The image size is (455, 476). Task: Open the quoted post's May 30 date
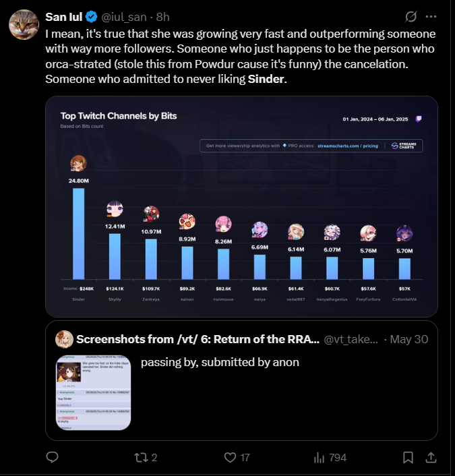point(411,339)
